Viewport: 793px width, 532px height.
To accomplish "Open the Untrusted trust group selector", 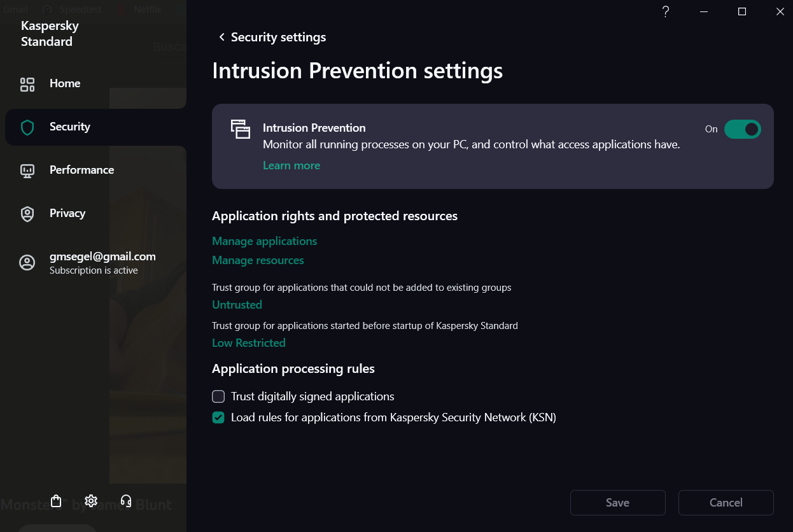I will pyautogui.click(x=237, y=305).
